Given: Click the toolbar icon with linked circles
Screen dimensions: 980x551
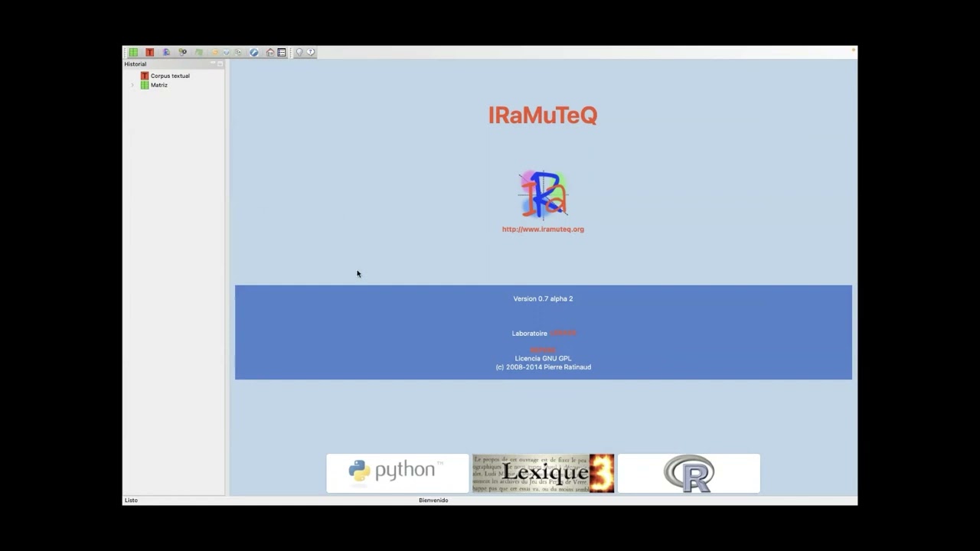Looking at the screenshot, I should coord(182,52).
